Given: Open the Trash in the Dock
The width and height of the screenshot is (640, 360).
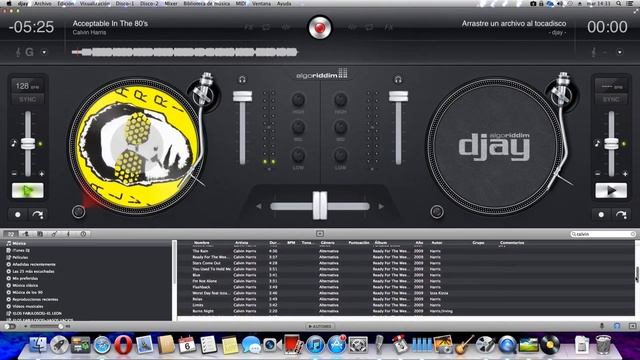Looking at the screenshot, I should (x=603, y=345).
